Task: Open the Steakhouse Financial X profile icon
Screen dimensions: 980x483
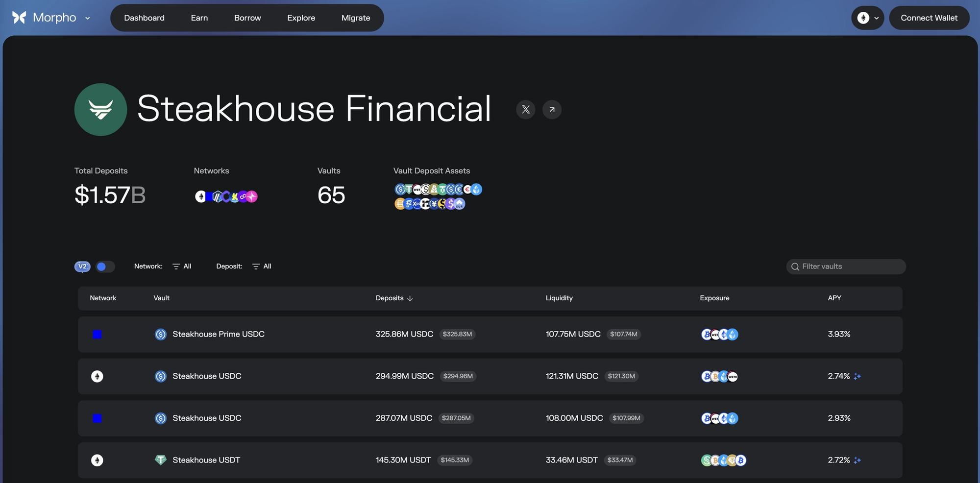Action: (526, 110)
